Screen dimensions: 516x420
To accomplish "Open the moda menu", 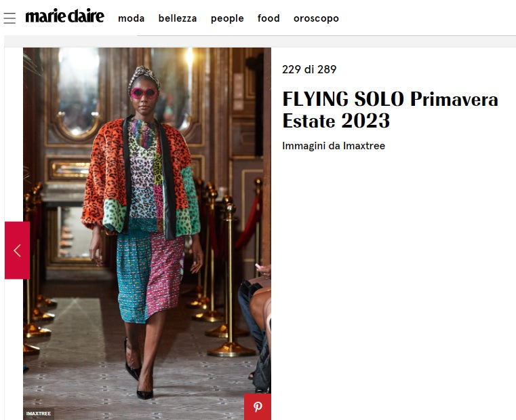I will [x=132, y=18].
